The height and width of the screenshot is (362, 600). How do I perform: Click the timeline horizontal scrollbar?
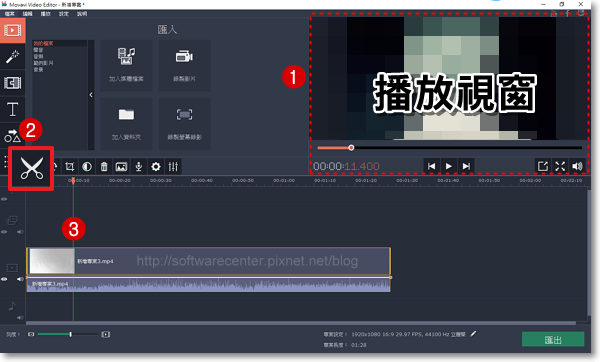tap(301, 323)
